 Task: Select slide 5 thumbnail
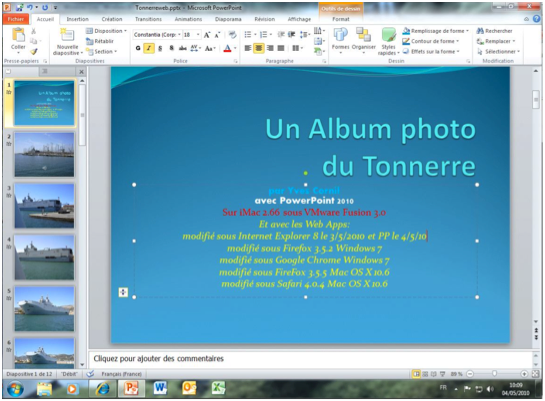(44, 309)
